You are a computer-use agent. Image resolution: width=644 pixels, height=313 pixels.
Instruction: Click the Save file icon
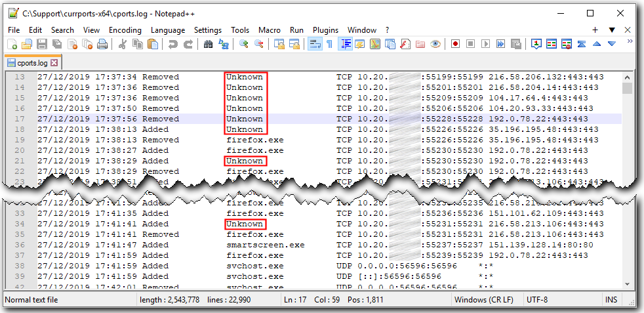click(x=42, y=45)
